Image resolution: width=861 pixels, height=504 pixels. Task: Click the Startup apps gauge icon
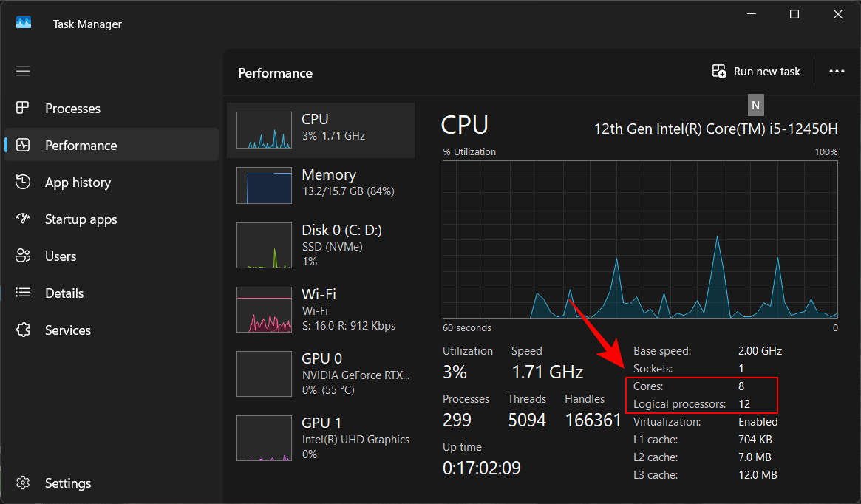point(23,219)
